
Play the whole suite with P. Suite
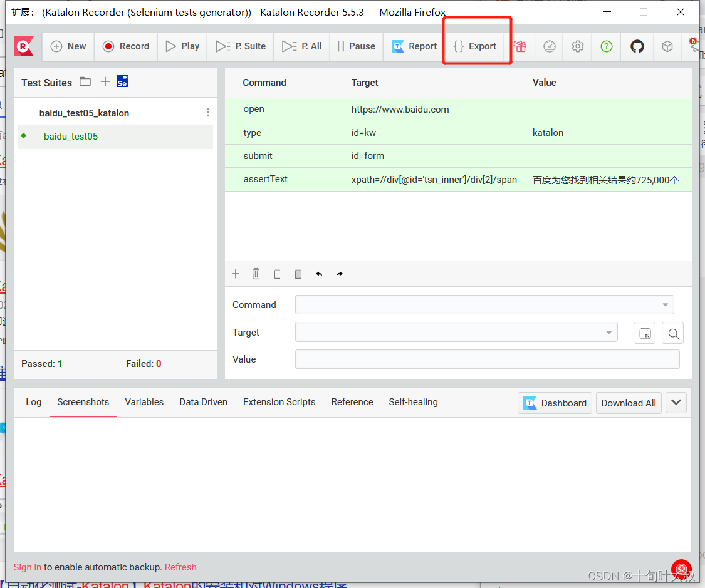[x=241, y=46]
